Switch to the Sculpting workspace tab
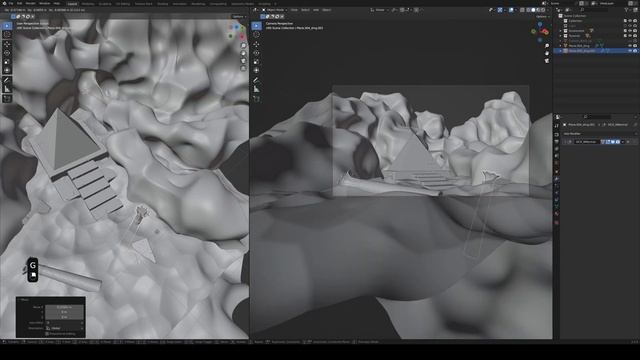The height and width of the screenshot is (360, 640). coord(105,4)
